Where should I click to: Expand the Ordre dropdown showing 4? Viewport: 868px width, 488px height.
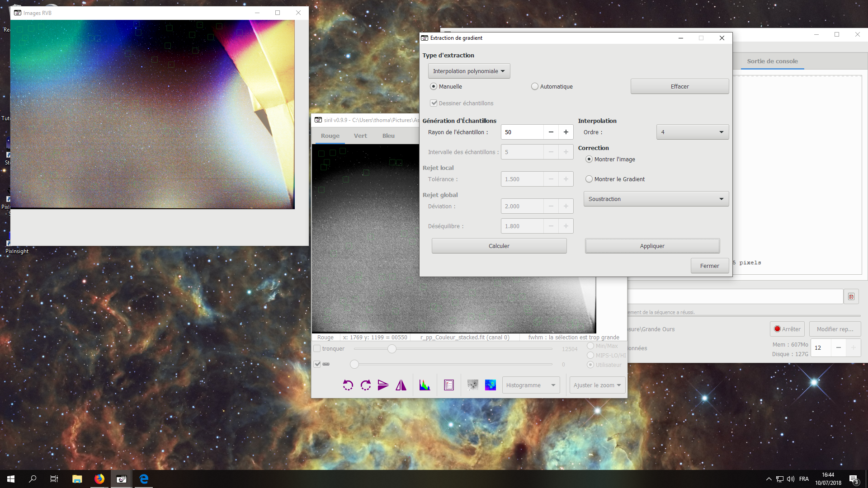(692, 132)
